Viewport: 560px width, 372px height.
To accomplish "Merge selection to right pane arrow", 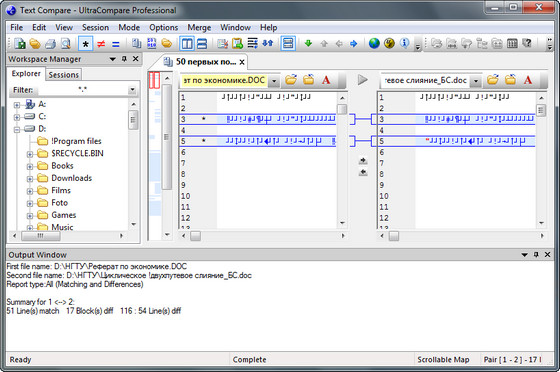I will tap(363, 161).
